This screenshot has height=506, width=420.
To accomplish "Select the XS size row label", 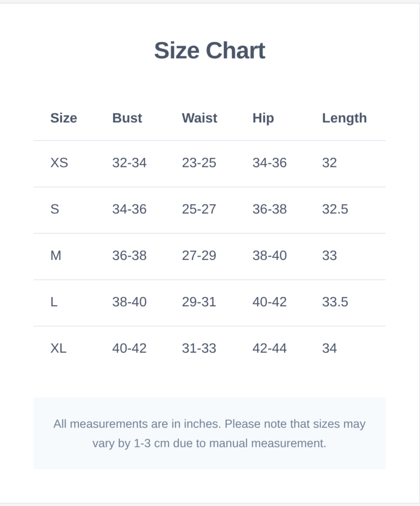I will [x=59, y=163].
